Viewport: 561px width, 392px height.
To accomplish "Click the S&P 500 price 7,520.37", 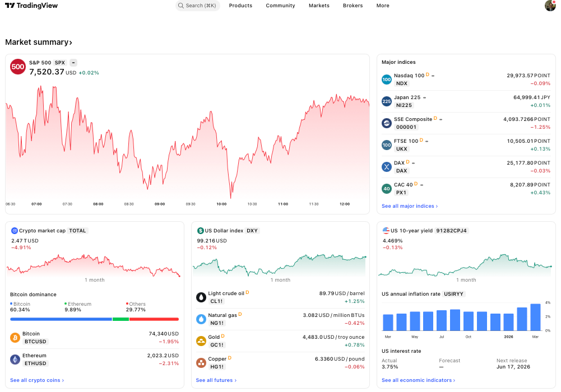I will [47, 72].
